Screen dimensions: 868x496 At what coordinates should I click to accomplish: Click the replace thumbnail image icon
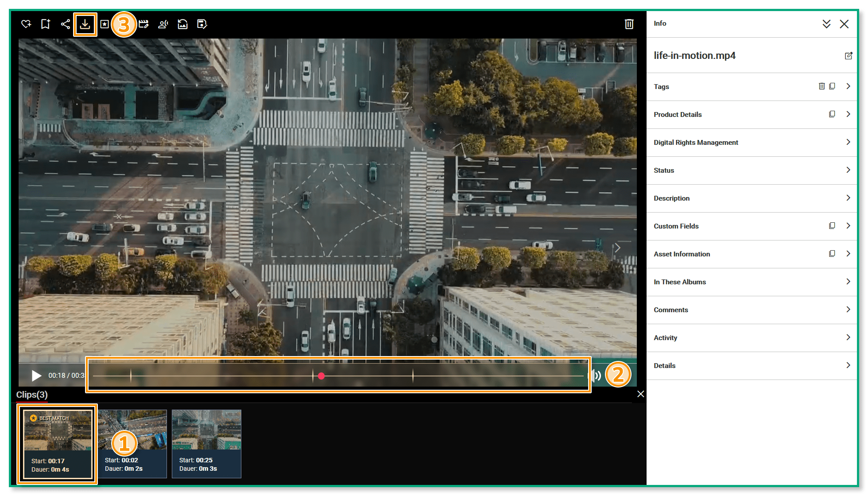click(x=182, y=24)
